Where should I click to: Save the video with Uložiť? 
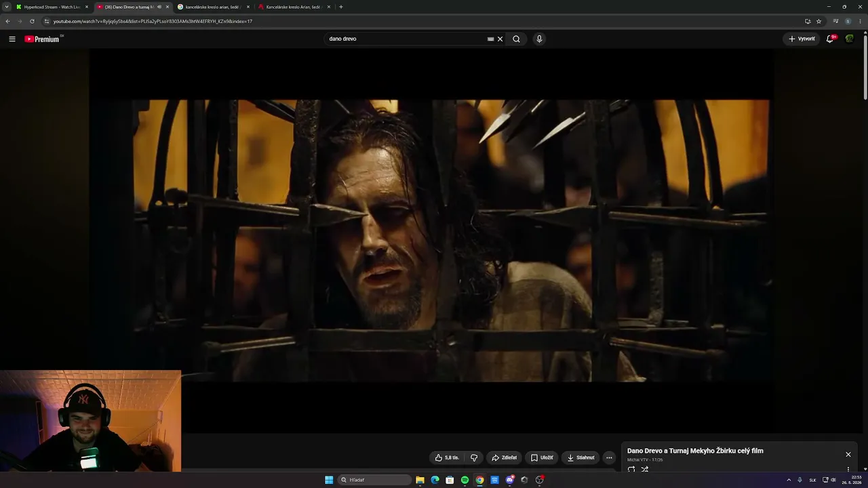click(x=542, y=457)
